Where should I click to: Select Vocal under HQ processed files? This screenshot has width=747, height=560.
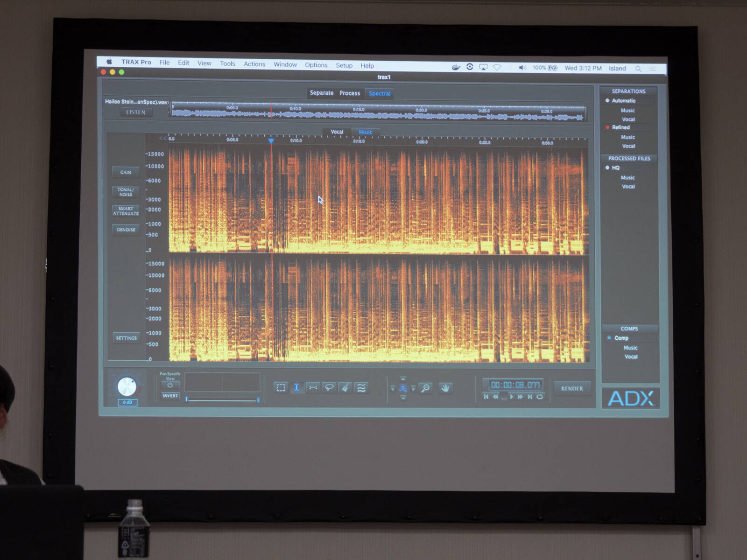pos(628,186)
